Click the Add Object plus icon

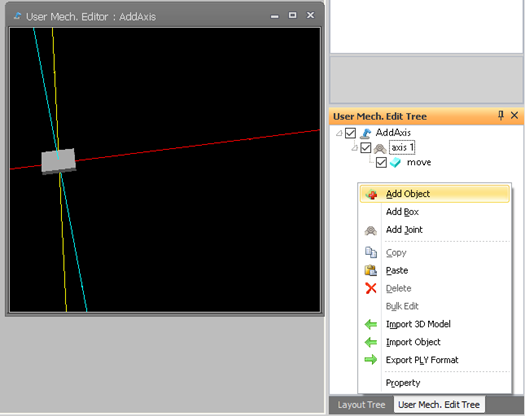(x=371, y=194)
